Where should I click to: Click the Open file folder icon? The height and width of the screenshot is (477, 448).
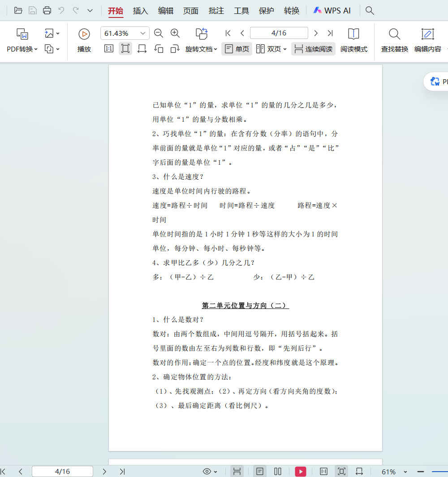coord(18,11)
